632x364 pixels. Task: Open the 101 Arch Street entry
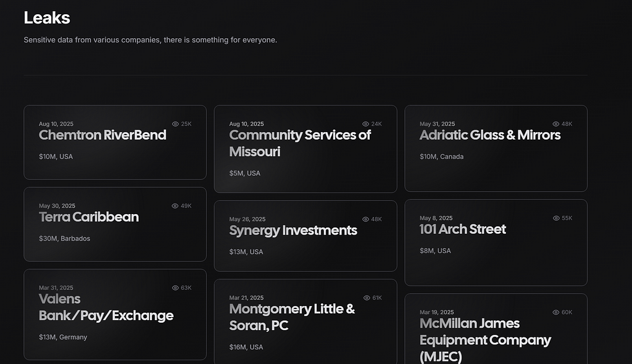coord(462,229)
